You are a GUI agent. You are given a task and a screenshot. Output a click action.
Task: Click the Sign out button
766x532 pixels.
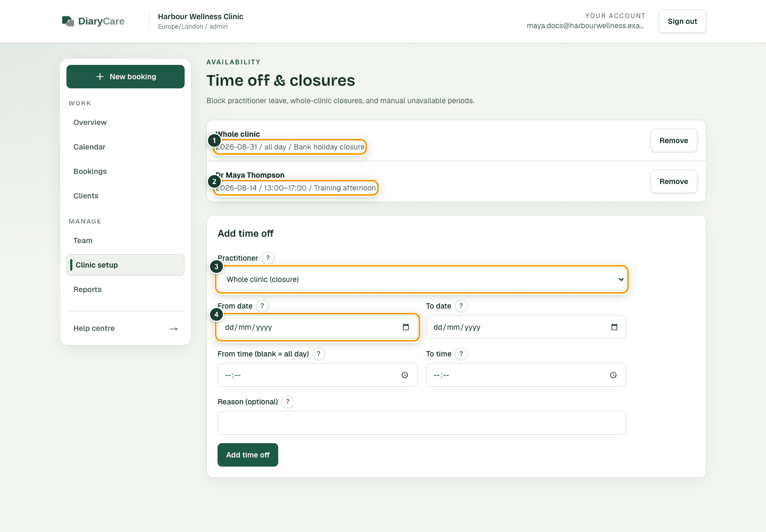[682, 21]
